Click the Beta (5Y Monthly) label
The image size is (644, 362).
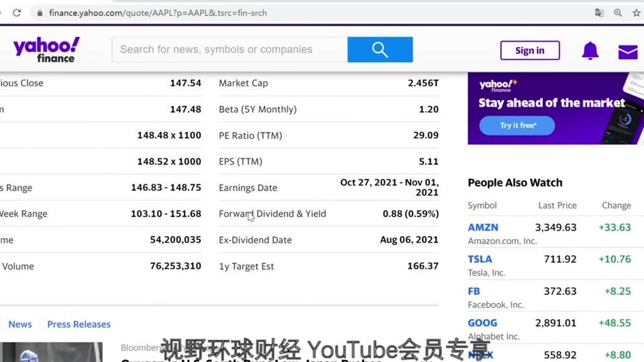pos(258,109)
